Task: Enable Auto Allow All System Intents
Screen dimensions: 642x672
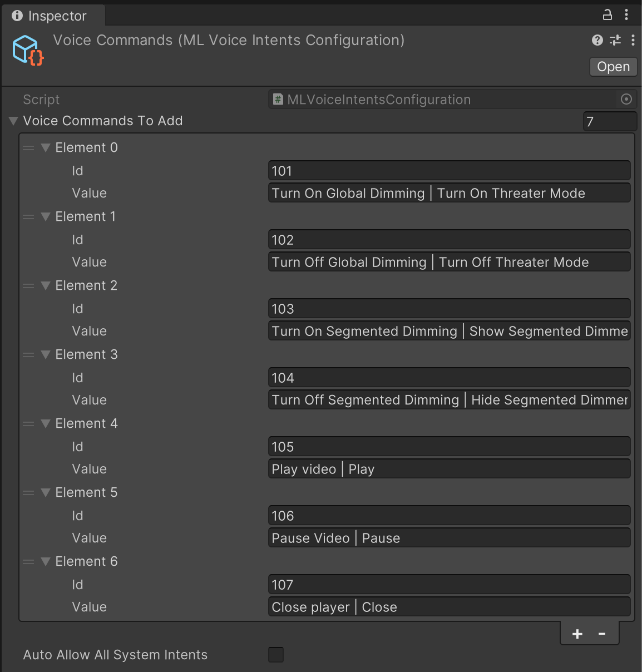Action: coord(276,655)
